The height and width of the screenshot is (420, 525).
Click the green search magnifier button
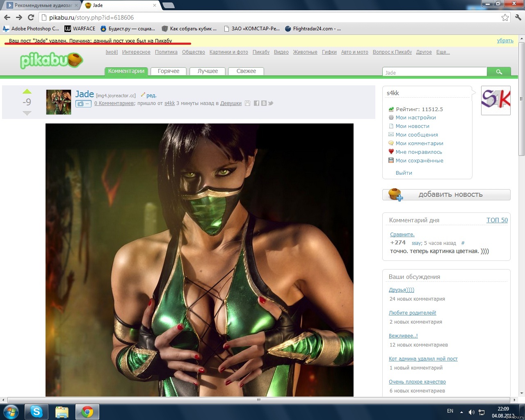[499, 72]
